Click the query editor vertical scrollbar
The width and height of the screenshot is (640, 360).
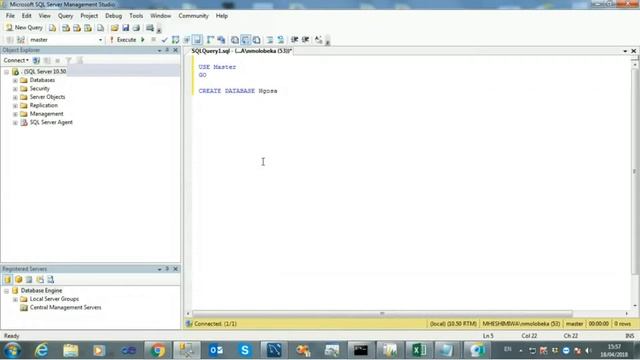(634, 171)
